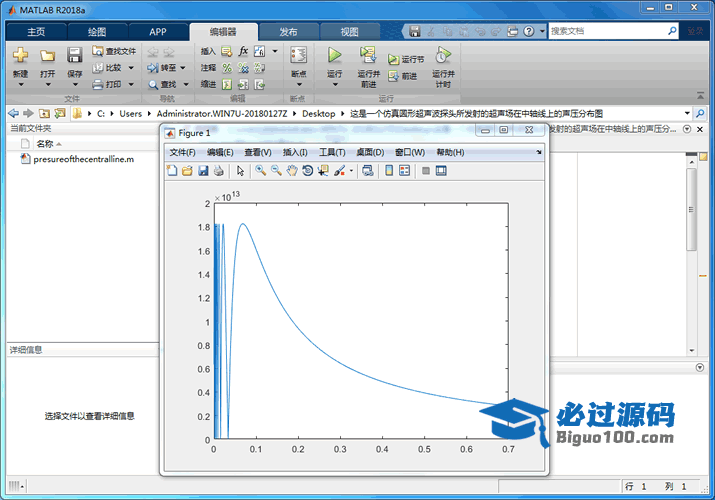Click the insert section icon beside 插入
The image size is (715, 500).
(227, 51)
